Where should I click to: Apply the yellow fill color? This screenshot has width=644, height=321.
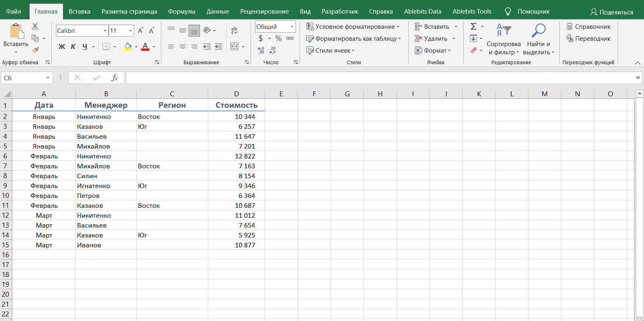(x=128, y=47)
